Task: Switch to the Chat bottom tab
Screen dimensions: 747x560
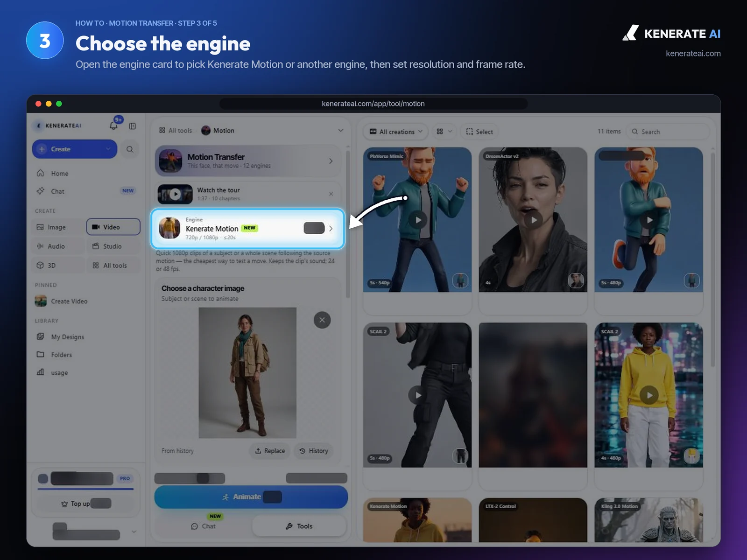Action: [203, 526]
